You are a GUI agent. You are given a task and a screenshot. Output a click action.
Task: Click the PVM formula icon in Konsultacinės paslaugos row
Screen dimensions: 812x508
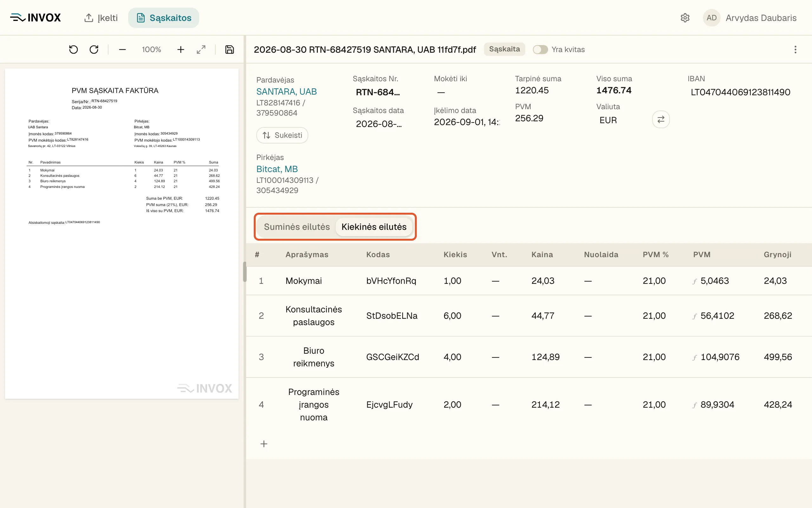pyautogui.click(x=695, y=316)
